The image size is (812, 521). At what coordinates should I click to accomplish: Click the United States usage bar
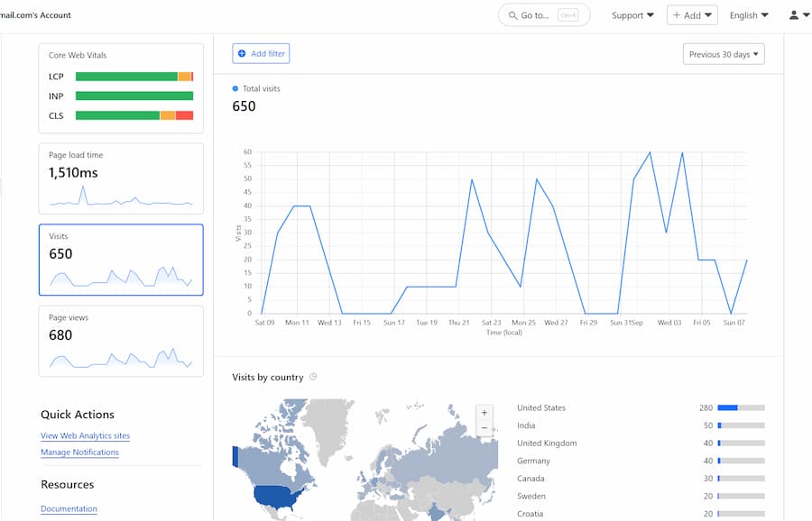click(x=742, y=407)
